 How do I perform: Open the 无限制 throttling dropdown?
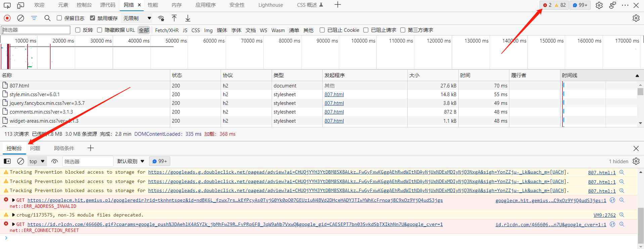click(137, 18)
